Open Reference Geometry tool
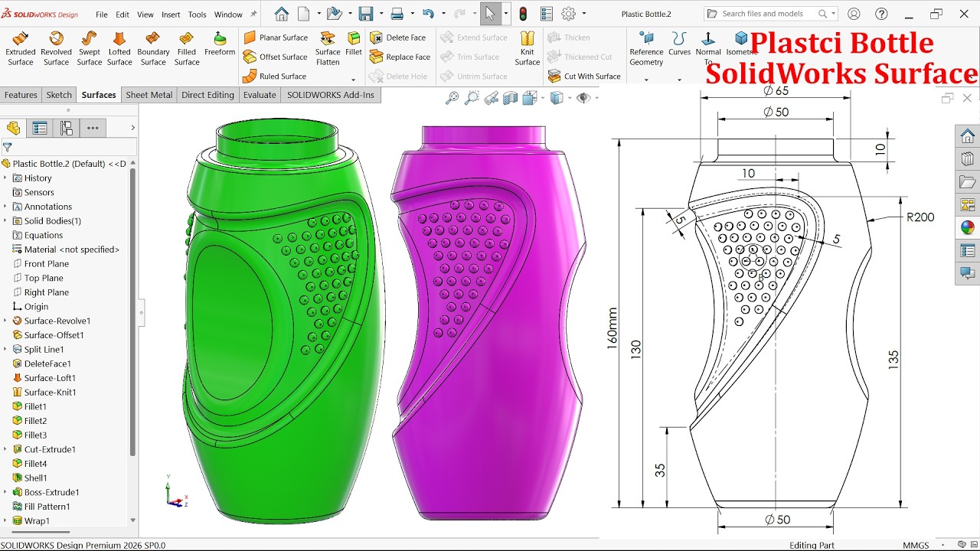Image resolution: width=980 pixels, height=551 pixels. coord(646,48)
